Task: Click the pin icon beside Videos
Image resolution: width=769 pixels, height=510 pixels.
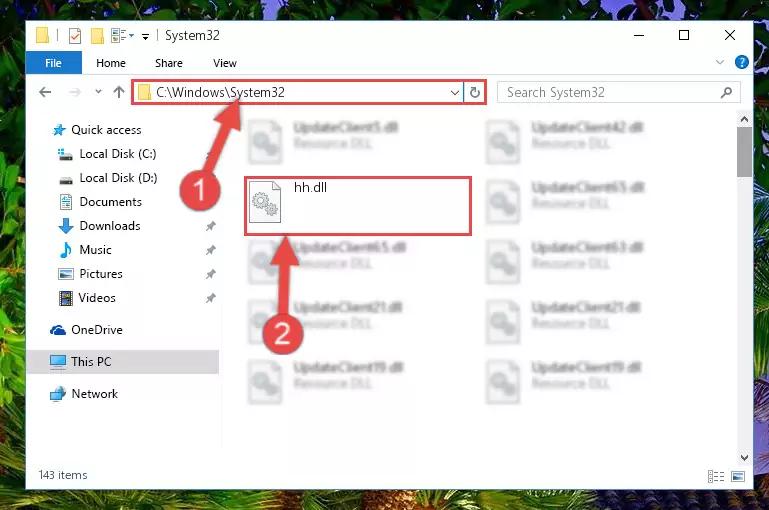Action: tap(210, 298)
